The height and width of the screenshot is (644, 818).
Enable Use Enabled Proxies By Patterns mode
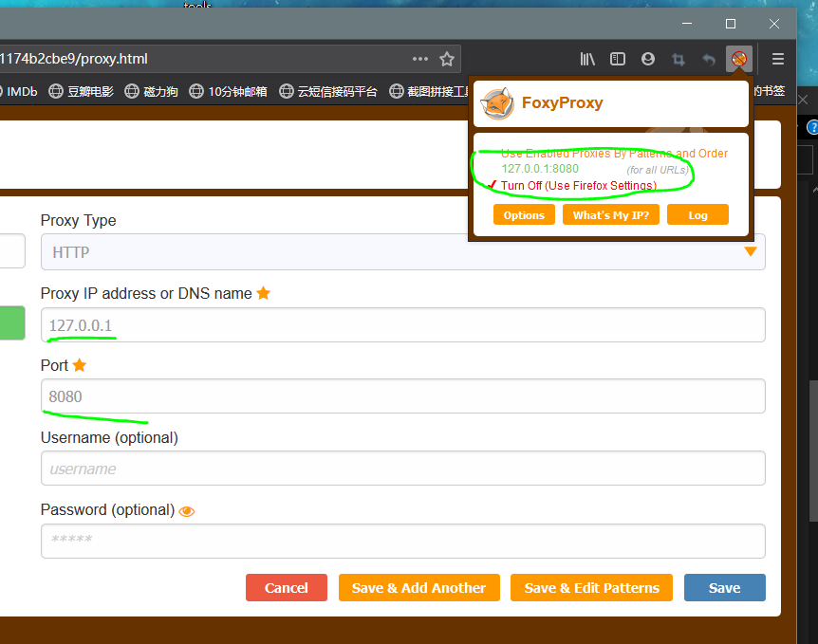point(614,154)
